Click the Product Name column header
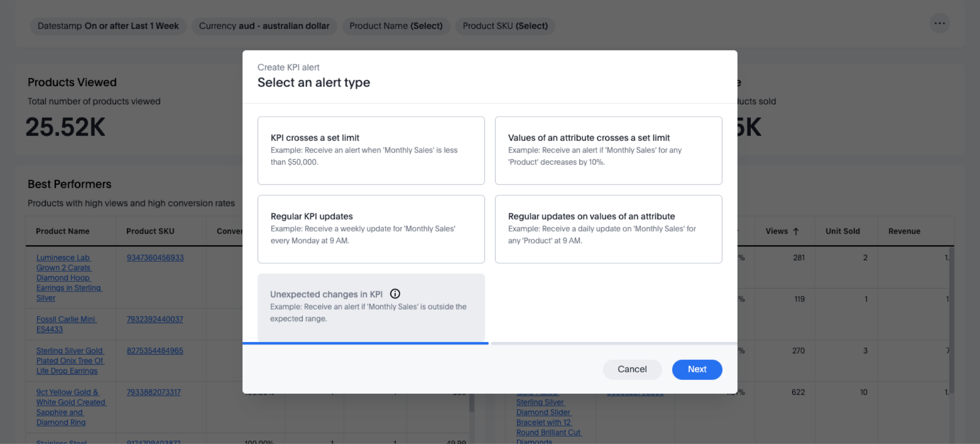980x444 pixels. [x=63, y=231]
